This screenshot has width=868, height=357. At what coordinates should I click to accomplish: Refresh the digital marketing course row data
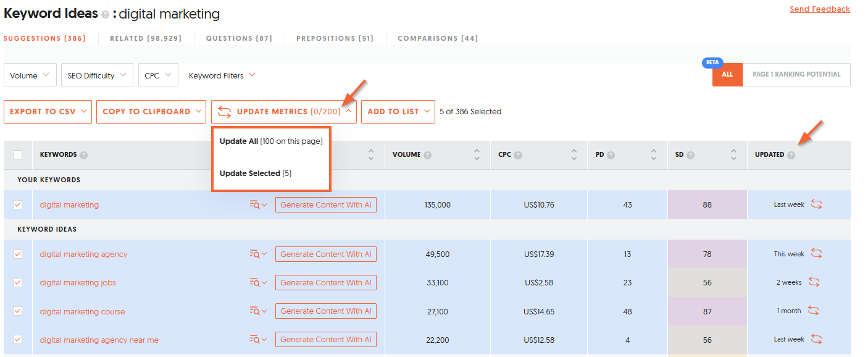click(812, 311)
